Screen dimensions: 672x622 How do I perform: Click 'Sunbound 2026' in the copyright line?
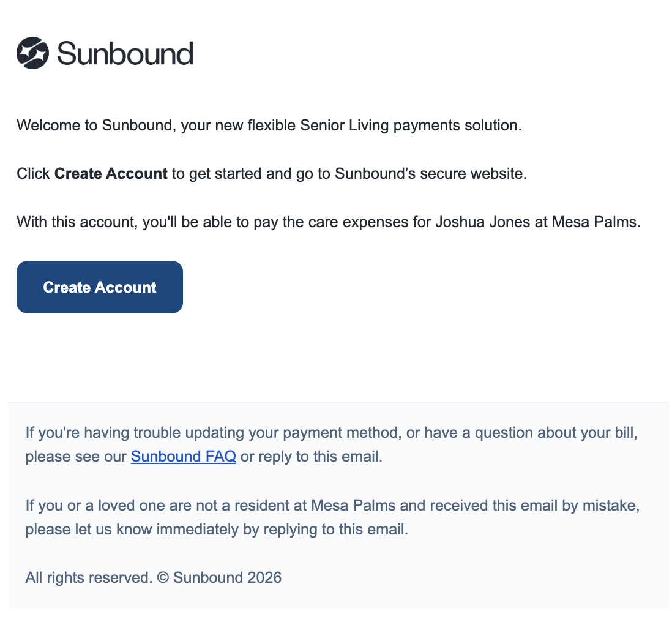pos(227,577)
